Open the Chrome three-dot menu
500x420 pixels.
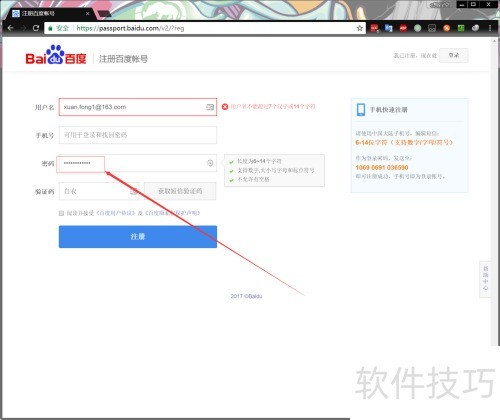pyautogui.click(x=490, y=28)
